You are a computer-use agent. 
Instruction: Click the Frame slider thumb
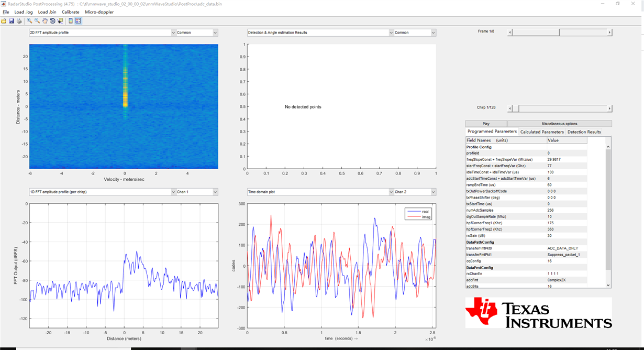(x=535, y=32)
